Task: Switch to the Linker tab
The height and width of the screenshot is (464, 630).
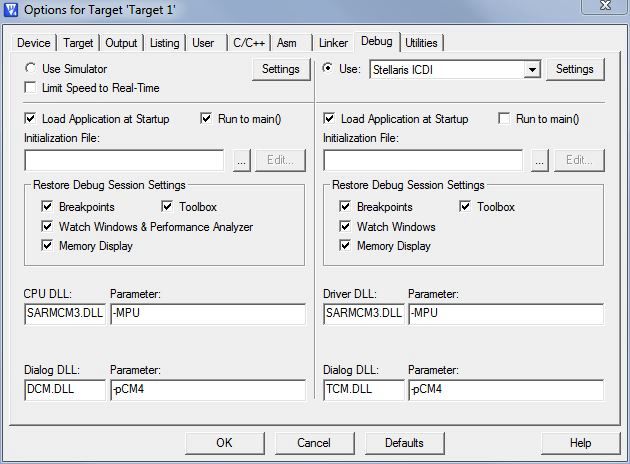Action: click(333, 43)
